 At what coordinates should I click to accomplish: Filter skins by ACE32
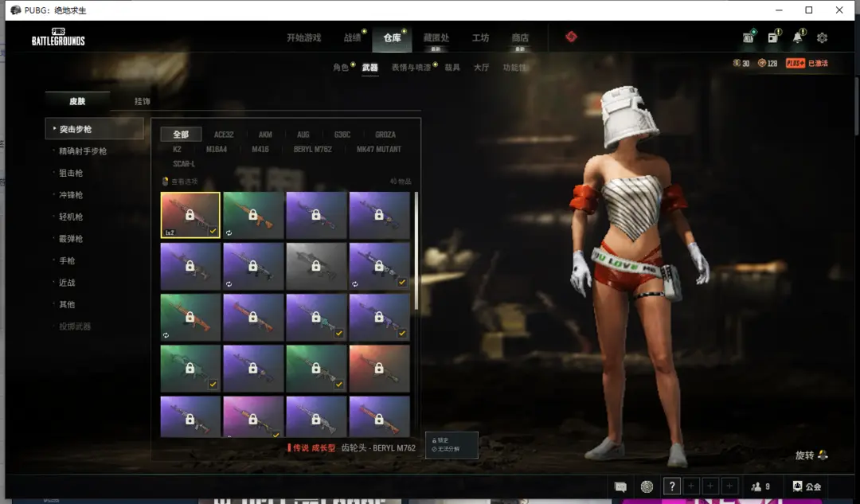224,135
